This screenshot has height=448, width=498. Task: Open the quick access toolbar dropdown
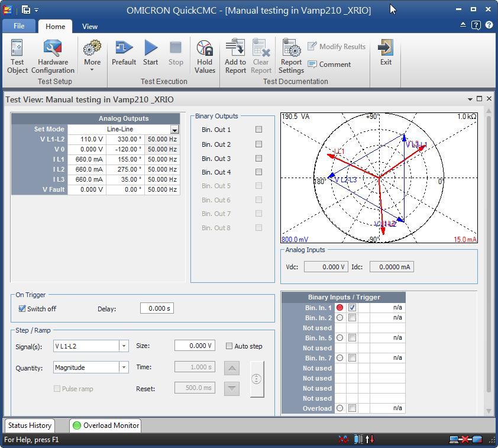[x=37, y=10]
